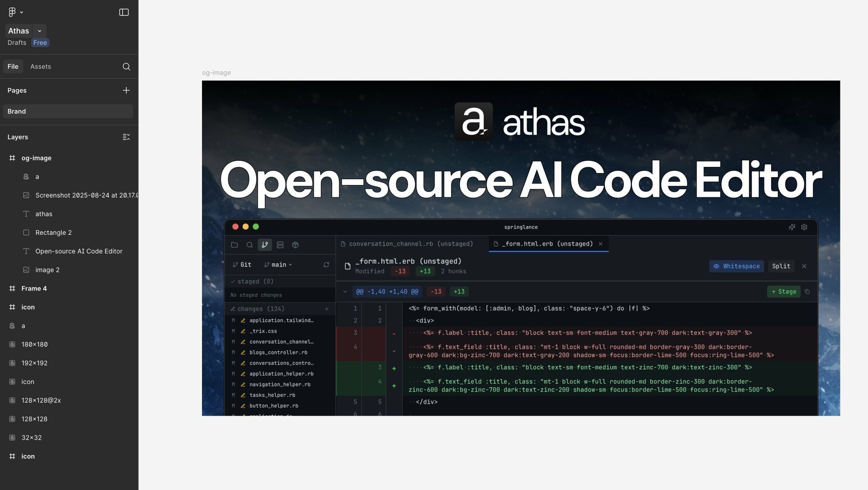Collapse the @@ -1,40 +1,40 hunk chevron

coord(345,291)
